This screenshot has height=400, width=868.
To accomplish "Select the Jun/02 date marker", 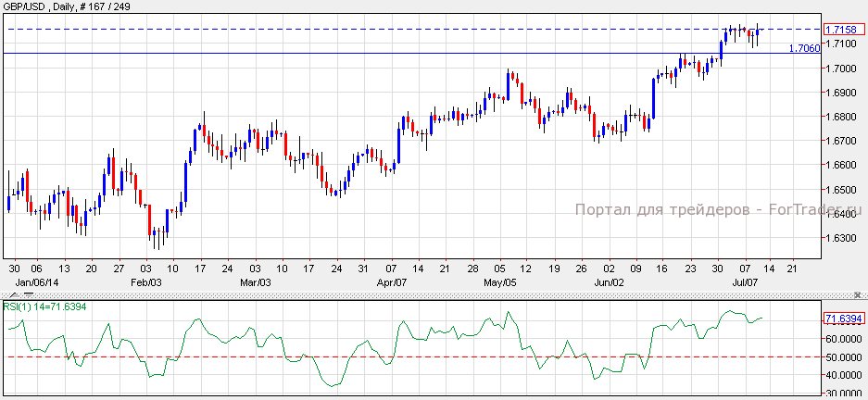I will (609, 281).
